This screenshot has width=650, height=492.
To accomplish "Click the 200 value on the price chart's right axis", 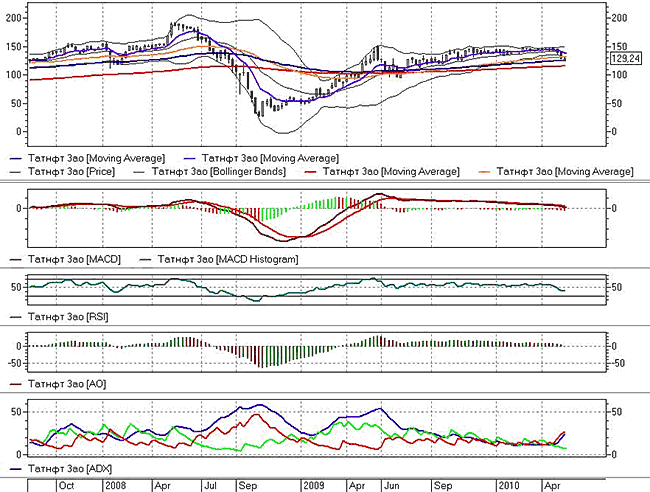I will click(620, 18).
